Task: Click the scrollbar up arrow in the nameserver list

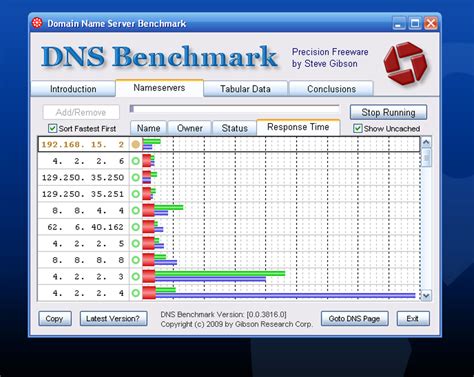Action: (426, 142)
